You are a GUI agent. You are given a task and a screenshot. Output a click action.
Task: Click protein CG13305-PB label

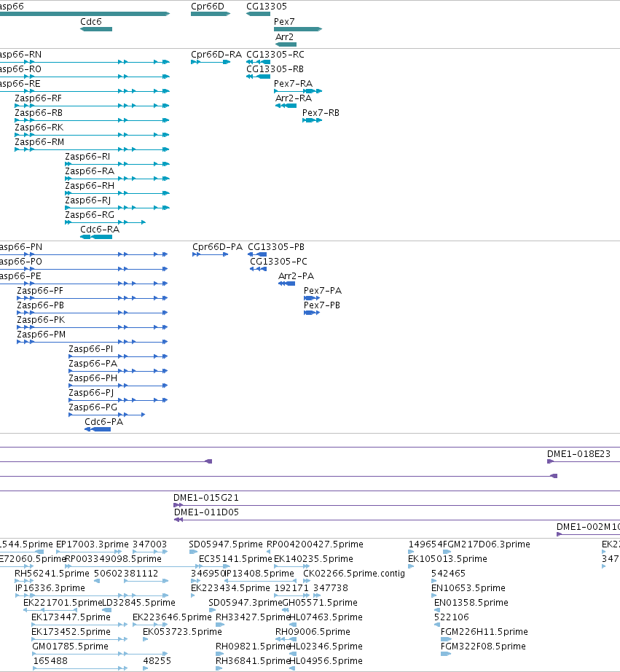click(276, 247)
